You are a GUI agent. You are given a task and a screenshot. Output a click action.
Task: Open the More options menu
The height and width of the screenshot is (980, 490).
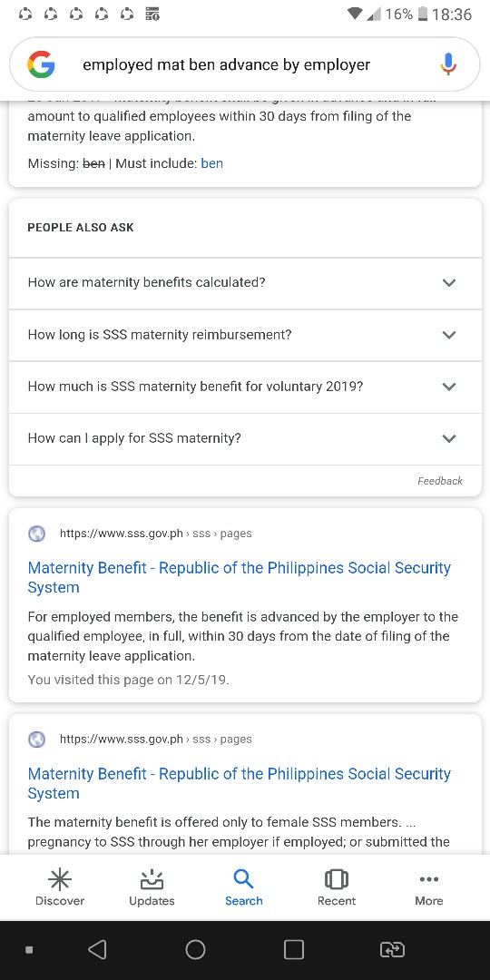click(x=428, y=888)
